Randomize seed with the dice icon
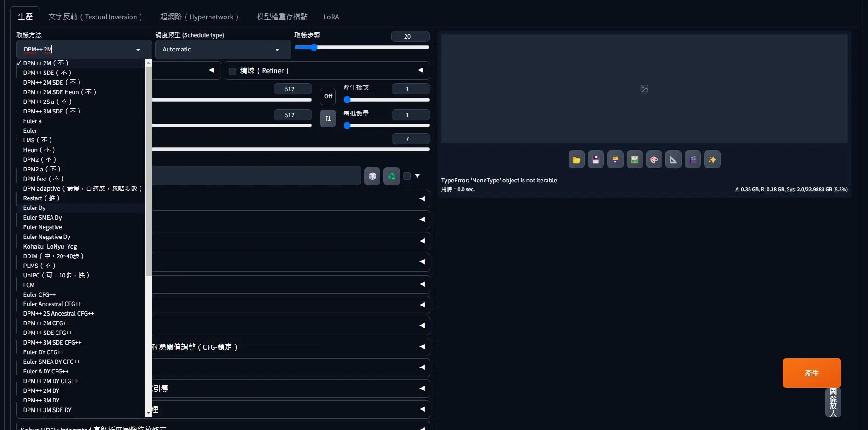 (372, 176)
